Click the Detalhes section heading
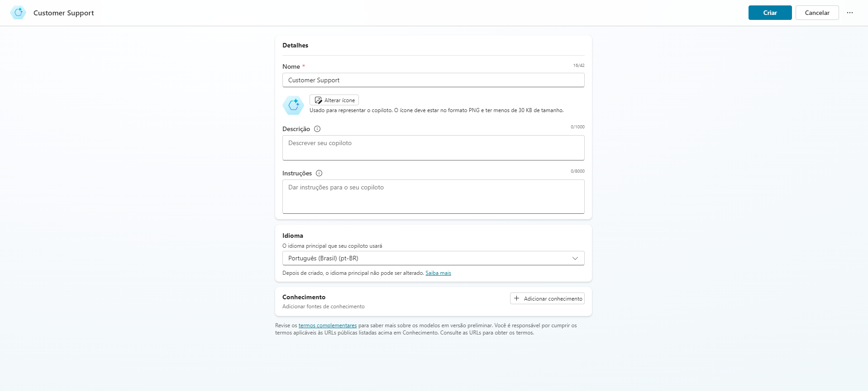Image resolution: width=868 pixels, height=391 pixels. point(295,45)
